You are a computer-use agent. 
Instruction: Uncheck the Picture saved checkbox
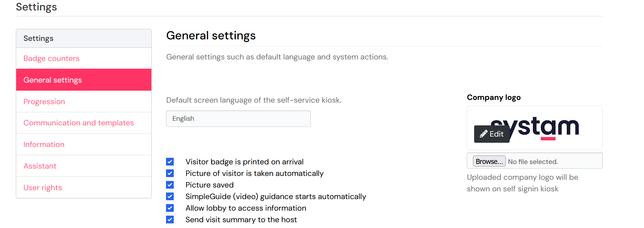pyautogui.click(x=170, y=185)
